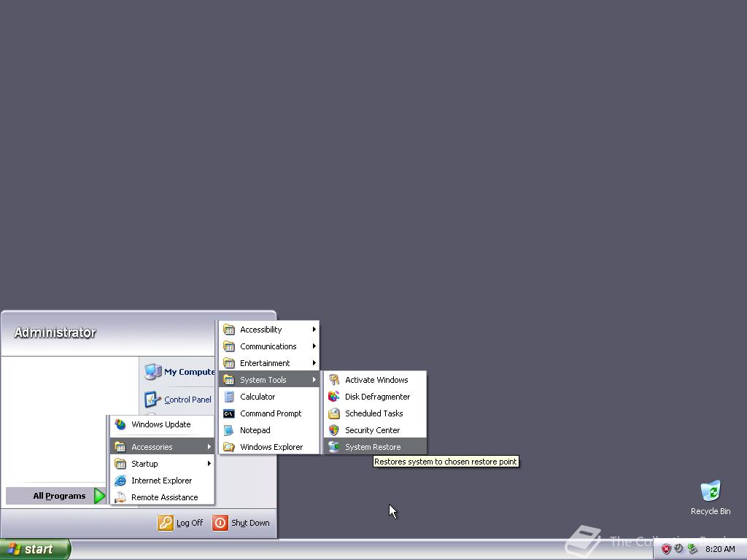Click the Notepad icon
Screen dimensions: 747x560
(229, 430)
